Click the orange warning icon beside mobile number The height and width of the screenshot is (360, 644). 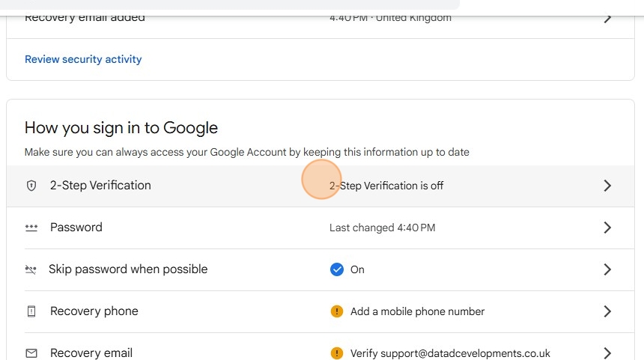337,311
